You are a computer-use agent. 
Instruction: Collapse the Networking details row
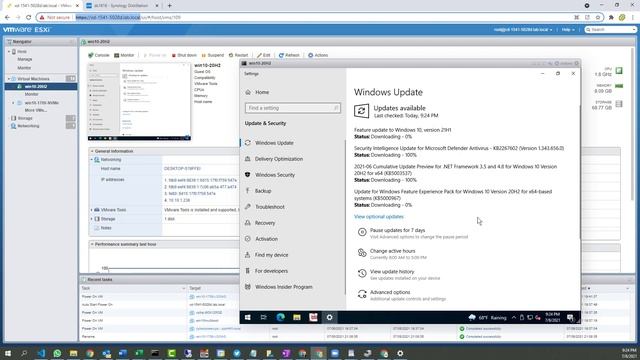(x=91, y=160)
